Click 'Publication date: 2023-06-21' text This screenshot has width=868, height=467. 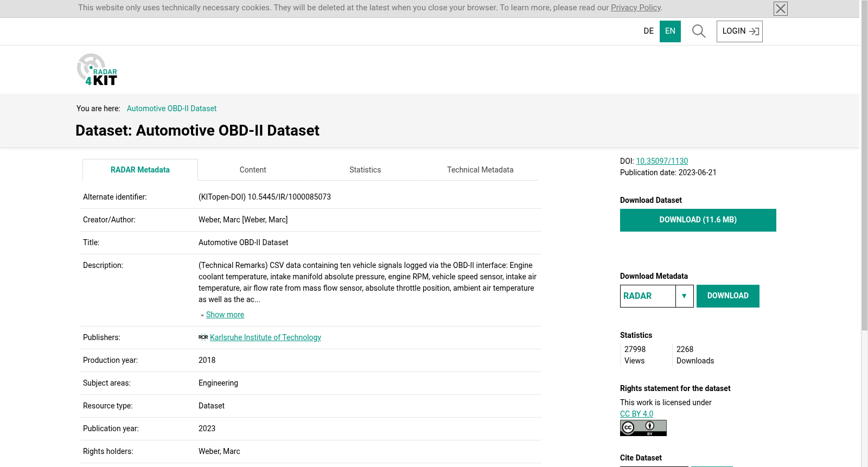click(x=668, y=172)
